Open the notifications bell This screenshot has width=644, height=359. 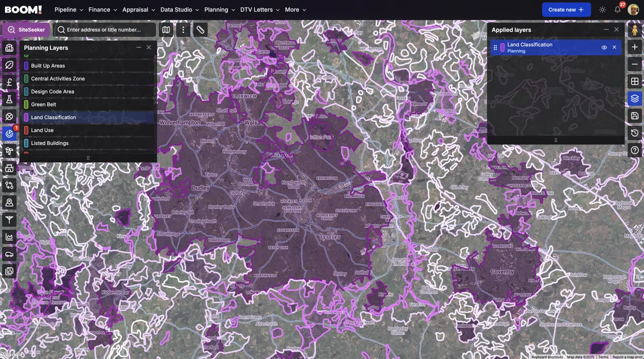[x=617, y=10]
